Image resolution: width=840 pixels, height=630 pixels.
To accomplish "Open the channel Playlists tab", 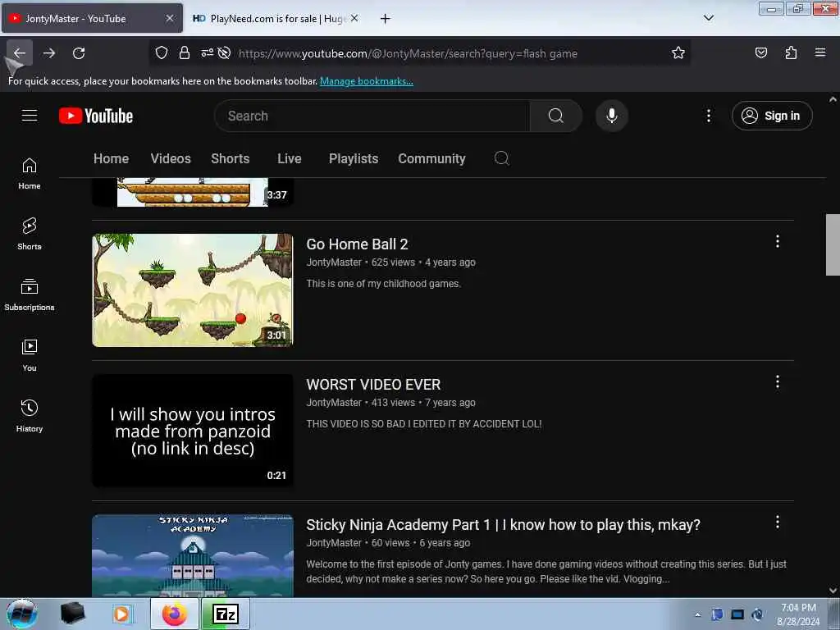I will click(354, 158).
